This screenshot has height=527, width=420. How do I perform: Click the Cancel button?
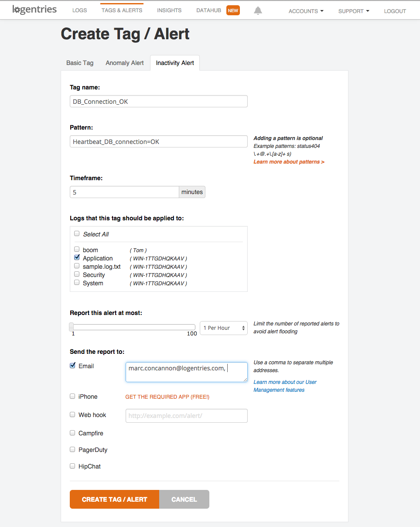[184, 500]
